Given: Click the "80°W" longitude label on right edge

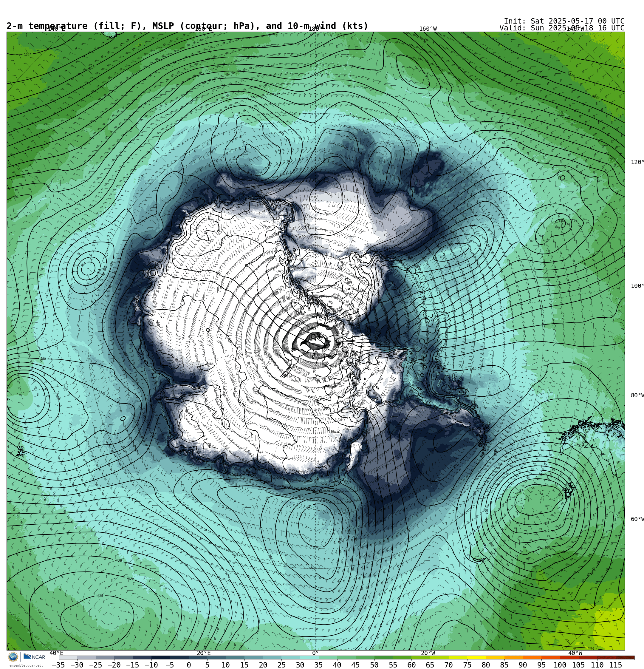Looking at the screenshot, I should [x=637, y=395].
